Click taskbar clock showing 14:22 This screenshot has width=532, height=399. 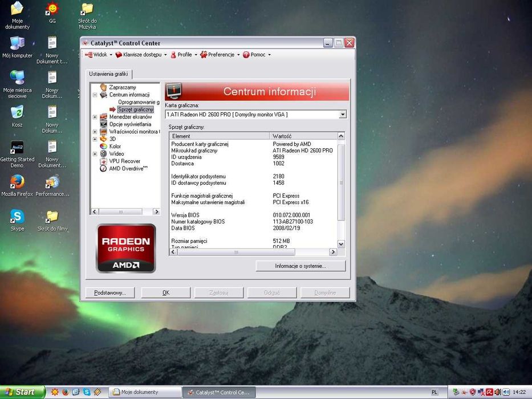click(519, 392)
